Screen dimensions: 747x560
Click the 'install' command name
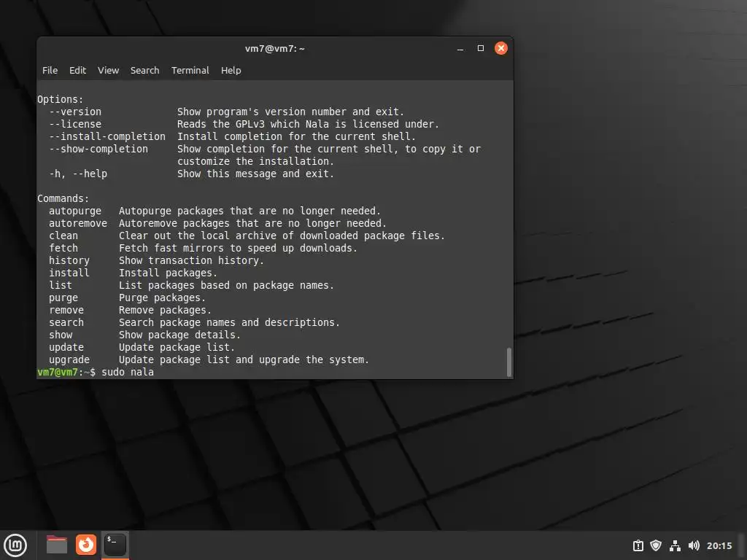click(x=69, y=273)
